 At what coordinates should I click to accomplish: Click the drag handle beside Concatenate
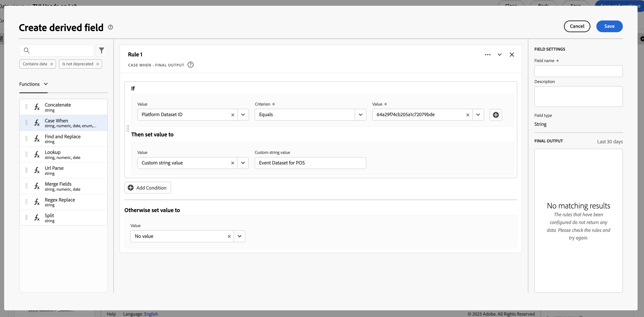point(26,107)
